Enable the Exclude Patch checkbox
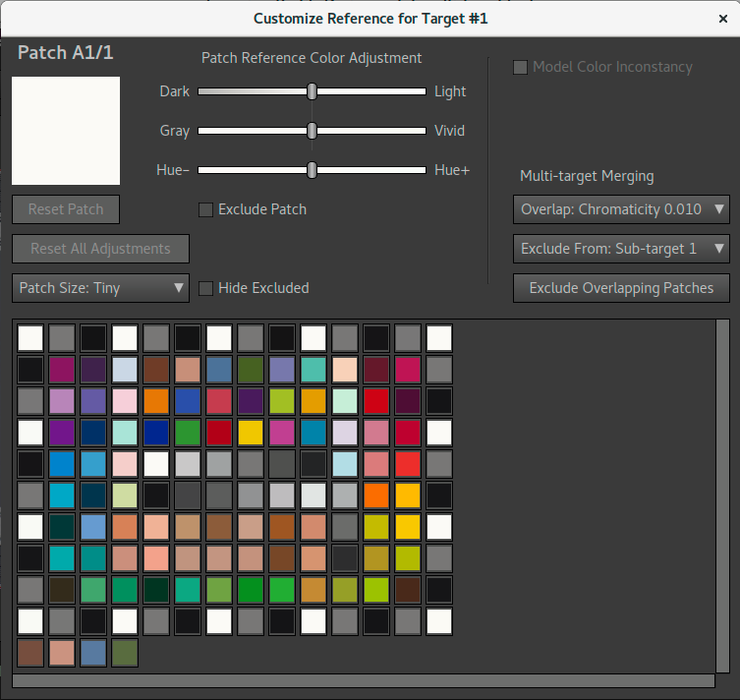740x700 pixels. point(205,209)
